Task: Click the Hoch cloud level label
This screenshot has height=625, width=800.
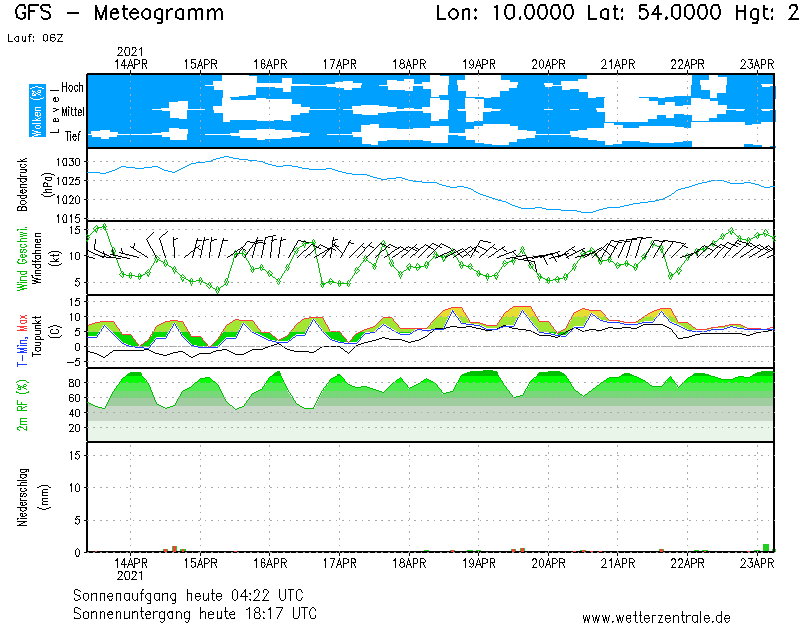Action: (72, 88)
